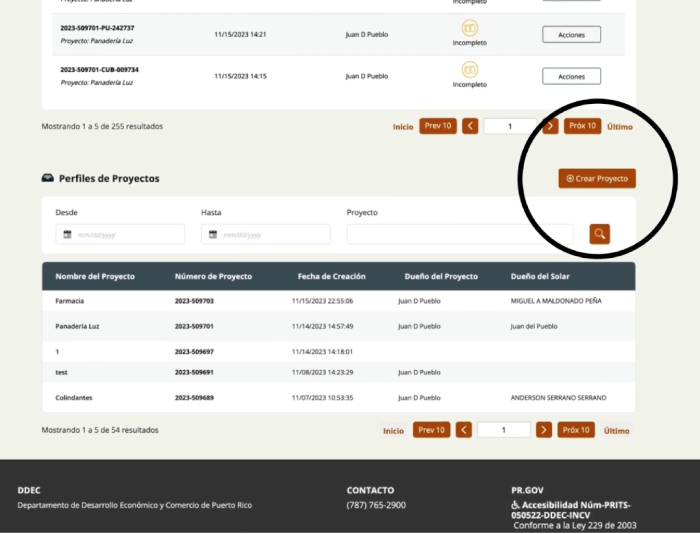Click the Incompleto status icon for CUB-009734
Screen dimensions: 700x534
click(x=470, y=70)
